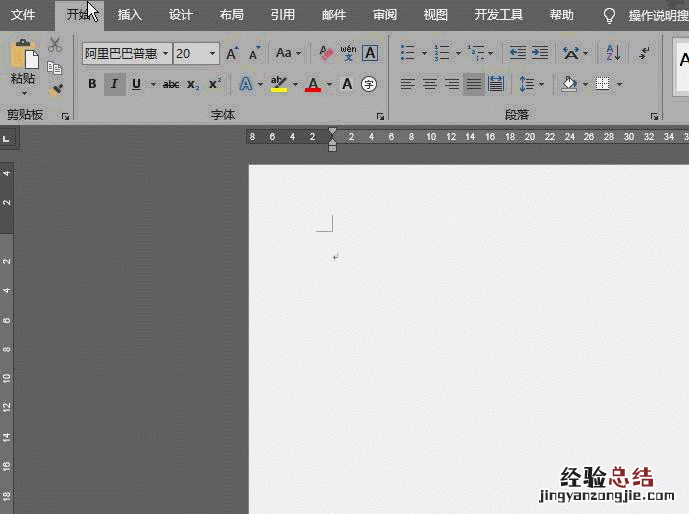Increase font size with the larger A icon
Image resolution: width=689 pixels, height=514 pixels.
[x=232, y=53]
